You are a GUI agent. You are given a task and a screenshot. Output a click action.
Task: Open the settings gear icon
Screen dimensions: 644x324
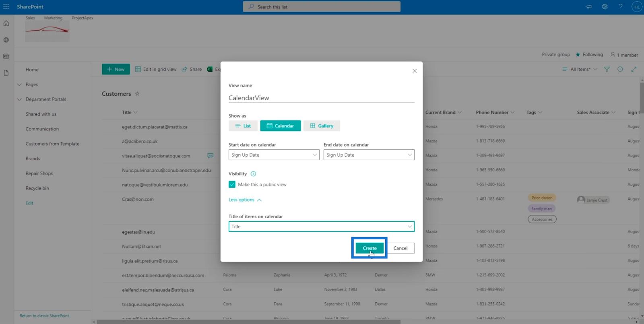[x=605, y=6]
